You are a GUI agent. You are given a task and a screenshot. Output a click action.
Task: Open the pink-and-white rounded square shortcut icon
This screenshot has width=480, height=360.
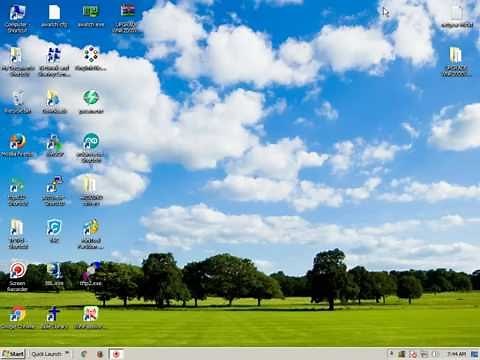tap(90, 317)
